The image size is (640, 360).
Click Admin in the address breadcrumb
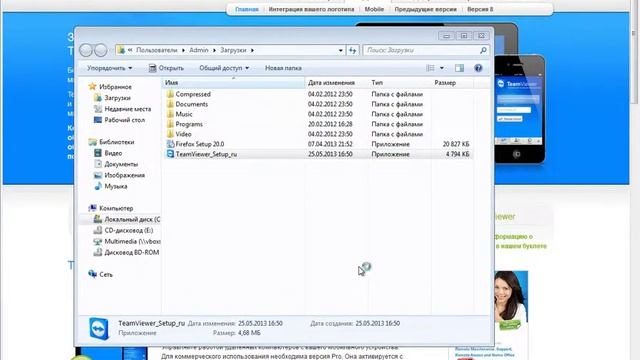pos(199,50)
